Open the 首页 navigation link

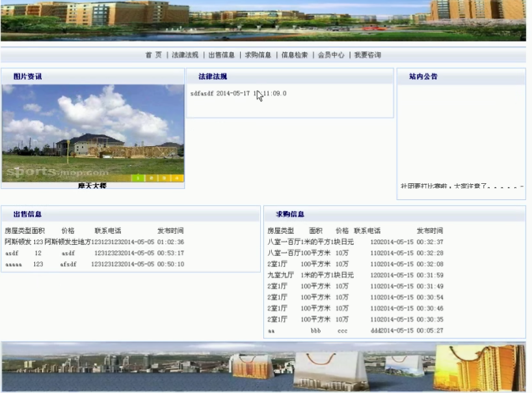153,55
